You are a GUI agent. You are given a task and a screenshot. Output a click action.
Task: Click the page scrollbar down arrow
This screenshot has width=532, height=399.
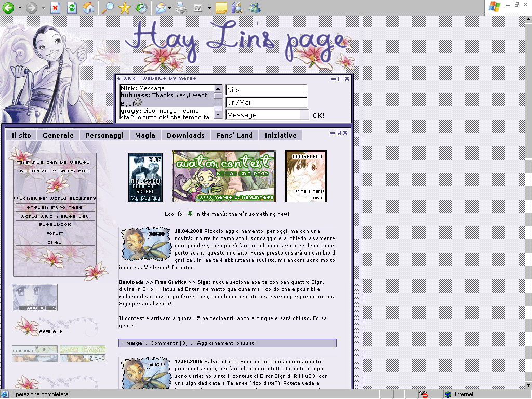pos(528,385)
